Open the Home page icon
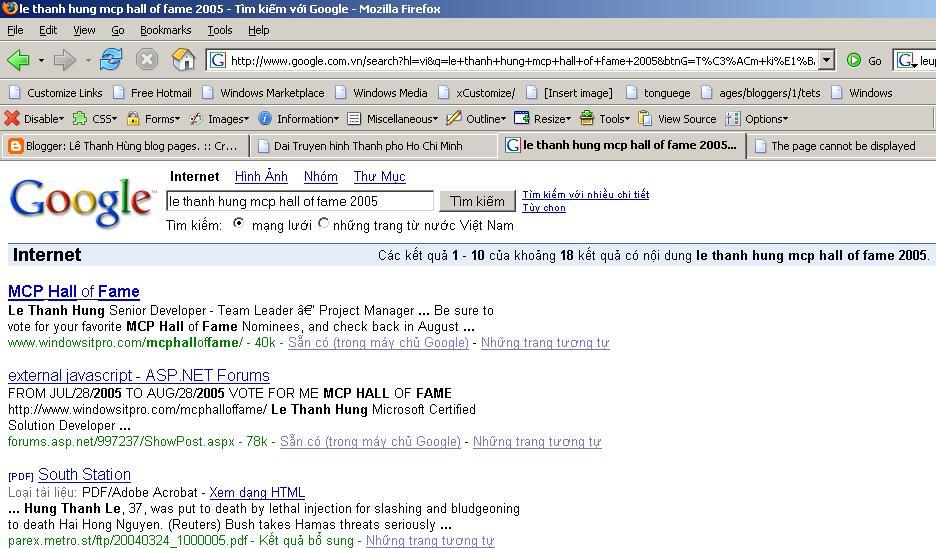936x548 pixels. coord(183,60)
